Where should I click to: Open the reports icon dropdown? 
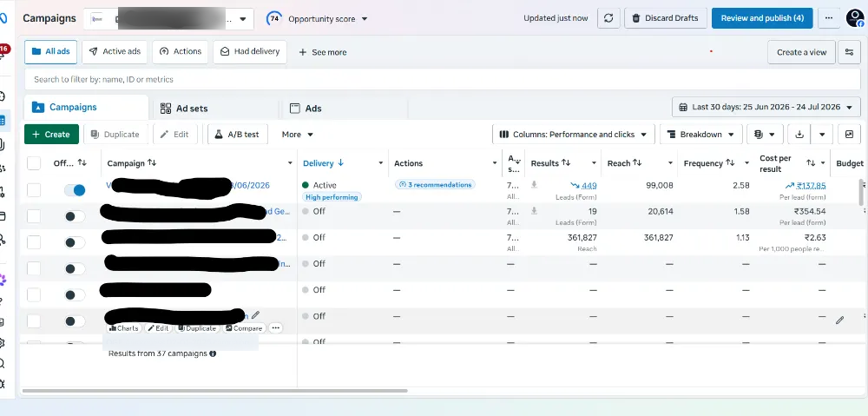765,134
